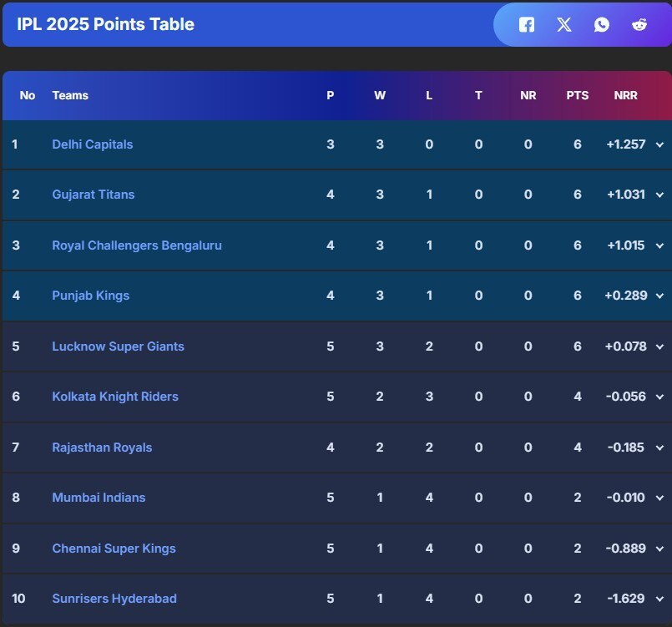This screenshot has height=627, width=672.
Task: Share the points table via Facebook icon
Action: click(526, 24)
